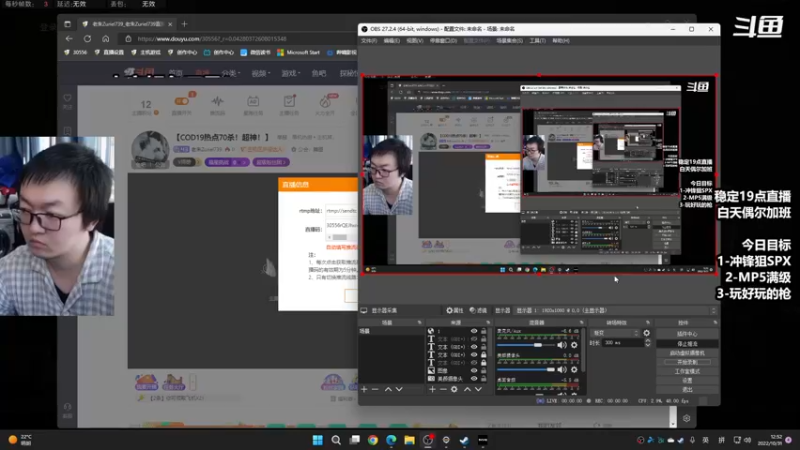Open File Explorer from taskbar
The image size is (800, 450).
409,440
